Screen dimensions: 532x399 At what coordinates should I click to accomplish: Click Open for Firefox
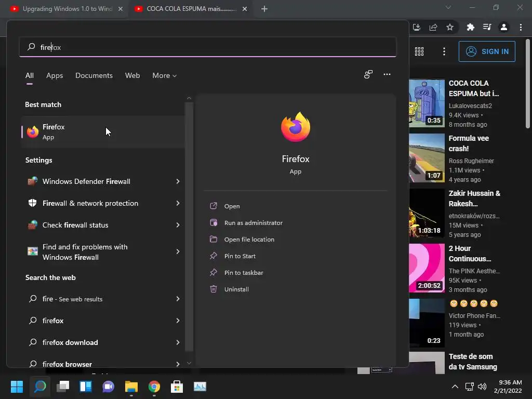tap(232, 206)
